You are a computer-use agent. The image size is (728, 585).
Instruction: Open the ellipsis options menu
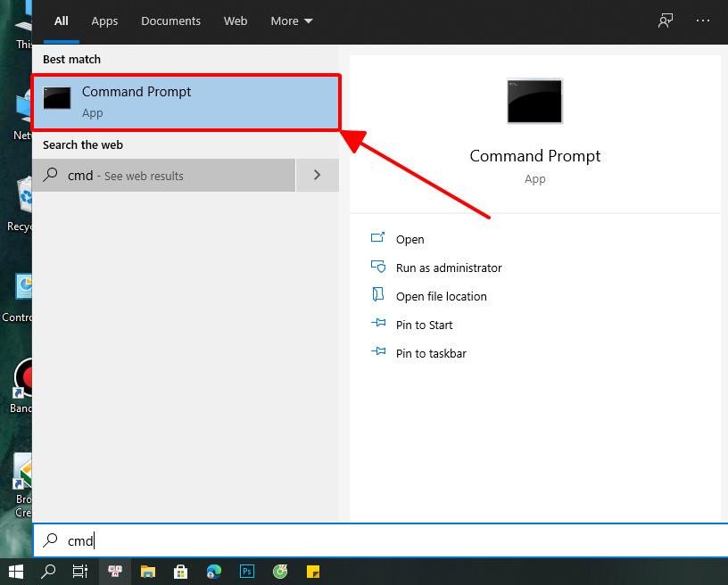click(x=704, y=21)
